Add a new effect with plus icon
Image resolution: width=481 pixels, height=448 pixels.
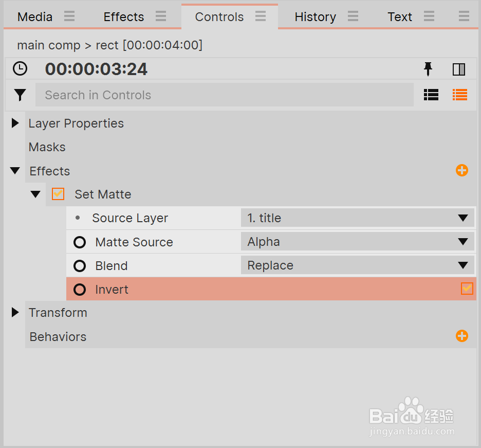461,170
